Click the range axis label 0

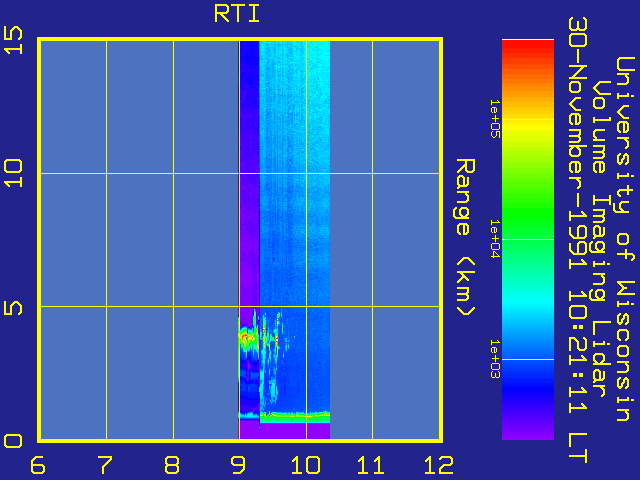(13, 441)
